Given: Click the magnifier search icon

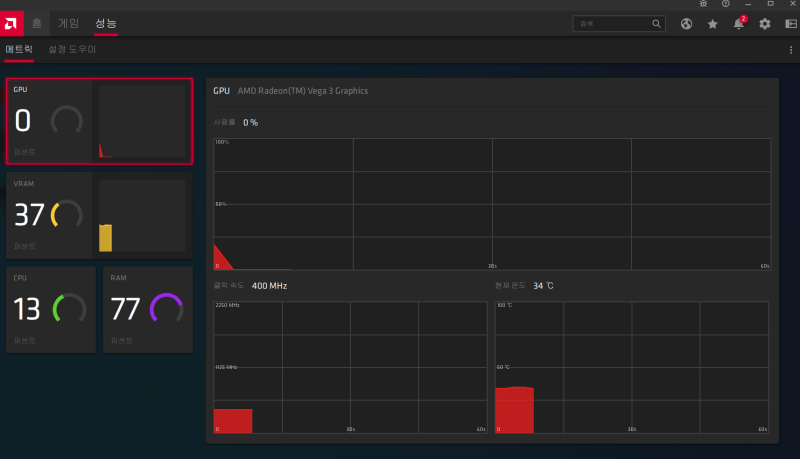Looking at the screenshot, I should point(656,23).
